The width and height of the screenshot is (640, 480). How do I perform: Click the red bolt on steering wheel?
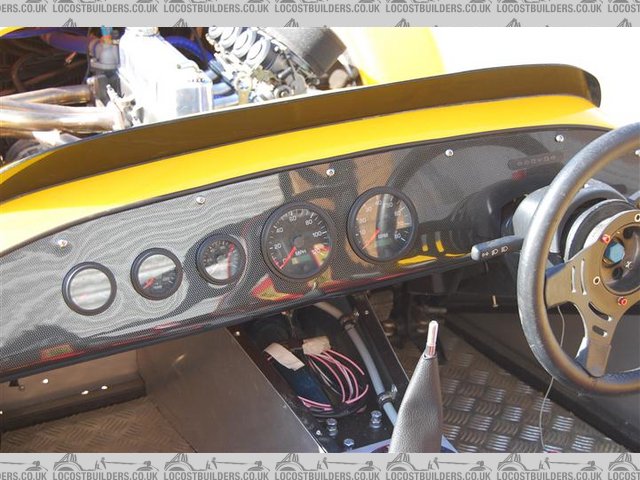point(606,239)
